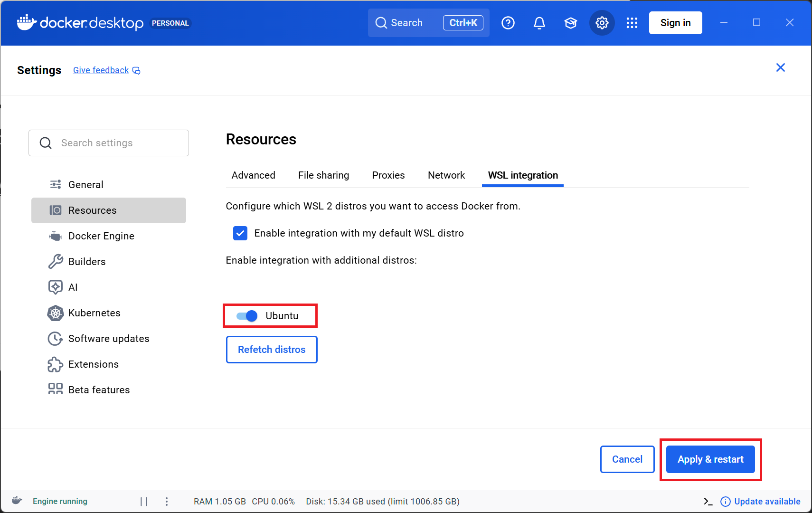Viewport: 812px width, 513px height.
Task: Open the Proxies tab
Action: click(388, 175)
